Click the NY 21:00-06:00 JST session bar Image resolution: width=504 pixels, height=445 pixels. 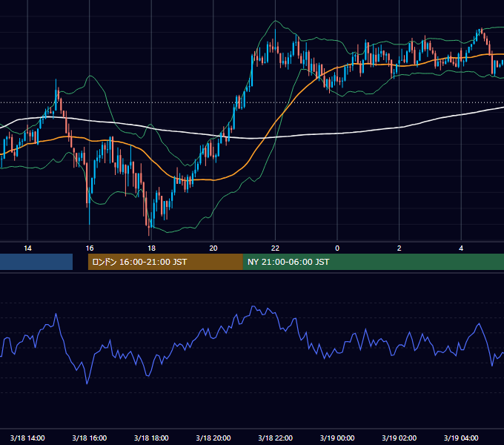tap(373, 262)
